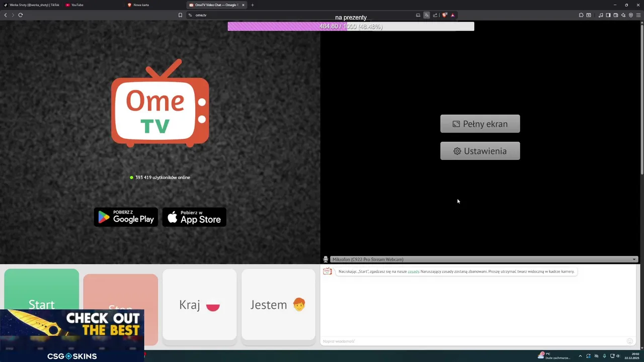Click the translate page icon in the address bar
Viewport: 644px width, 362px height.
(427, 15)
